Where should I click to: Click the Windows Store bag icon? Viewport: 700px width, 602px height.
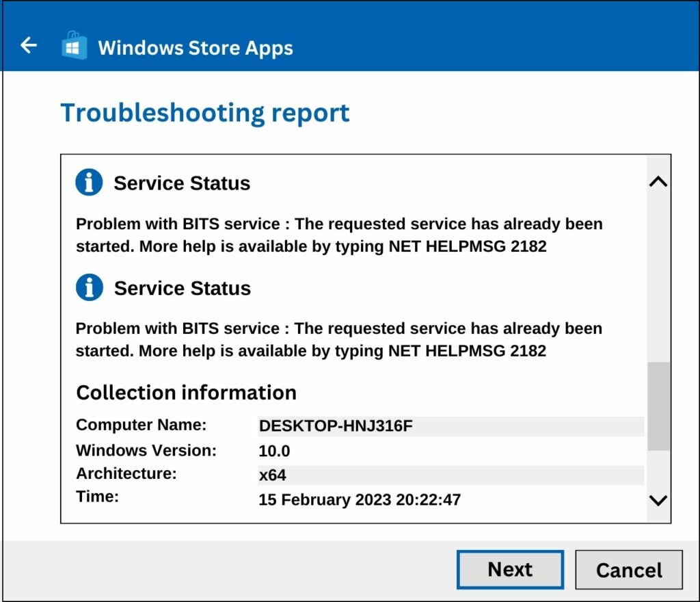(74, 46)
